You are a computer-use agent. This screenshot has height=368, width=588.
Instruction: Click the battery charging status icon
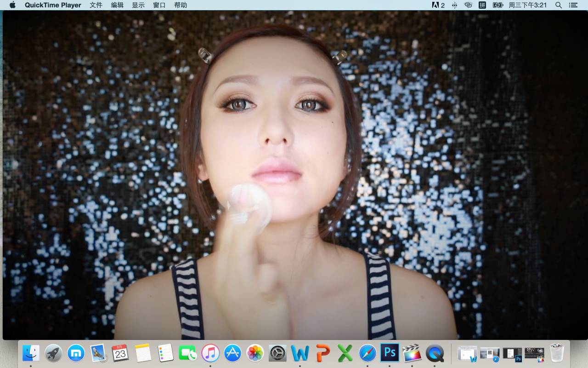(x=498, y=5)
